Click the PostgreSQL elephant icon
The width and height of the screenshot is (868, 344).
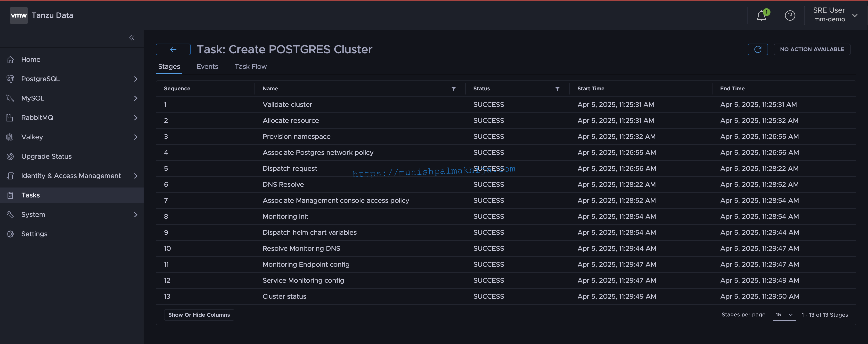[x=10, y=79]
